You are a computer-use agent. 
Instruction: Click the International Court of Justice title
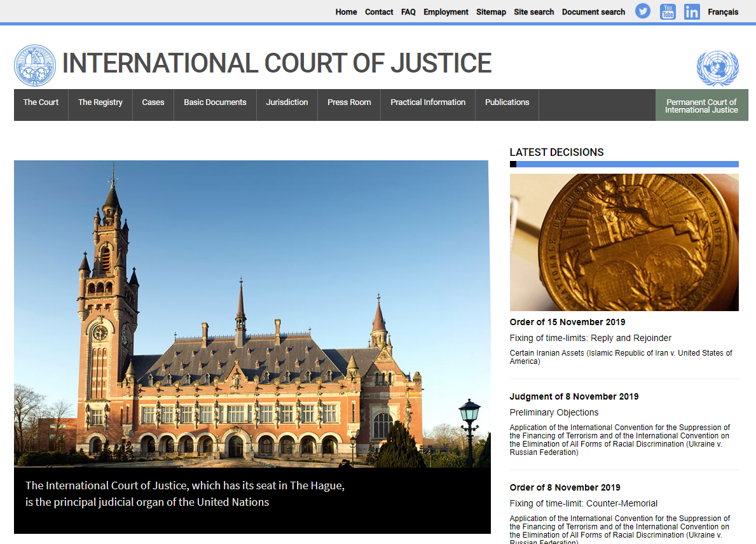[x=277, y=63]
